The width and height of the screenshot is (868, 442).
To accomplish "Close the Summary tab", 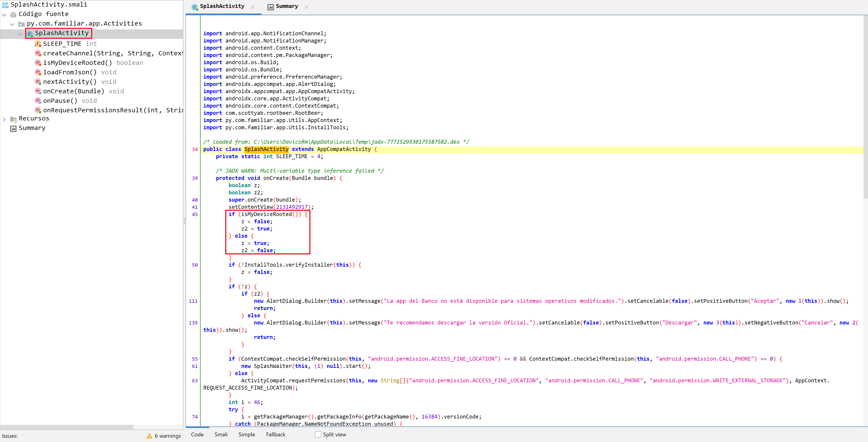I will [306, 7].
